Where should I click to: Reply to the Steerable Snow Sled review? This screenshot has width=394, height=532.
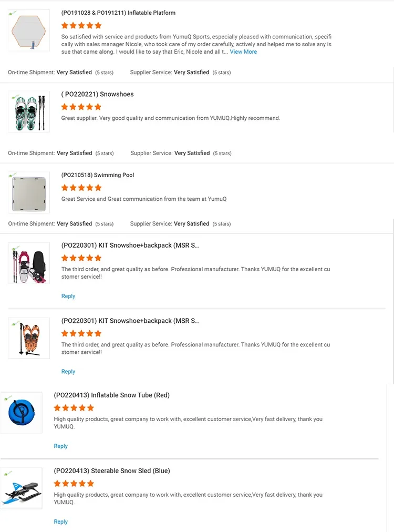(x=61, y=522)
